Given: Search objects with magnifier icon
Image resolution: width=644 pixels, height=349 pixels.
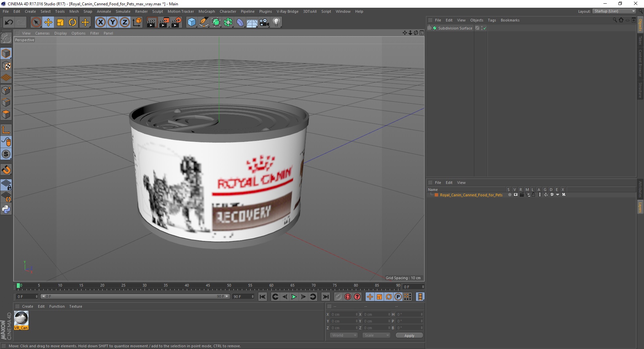Looking at the screenshot, I should (x=614, y=20).
